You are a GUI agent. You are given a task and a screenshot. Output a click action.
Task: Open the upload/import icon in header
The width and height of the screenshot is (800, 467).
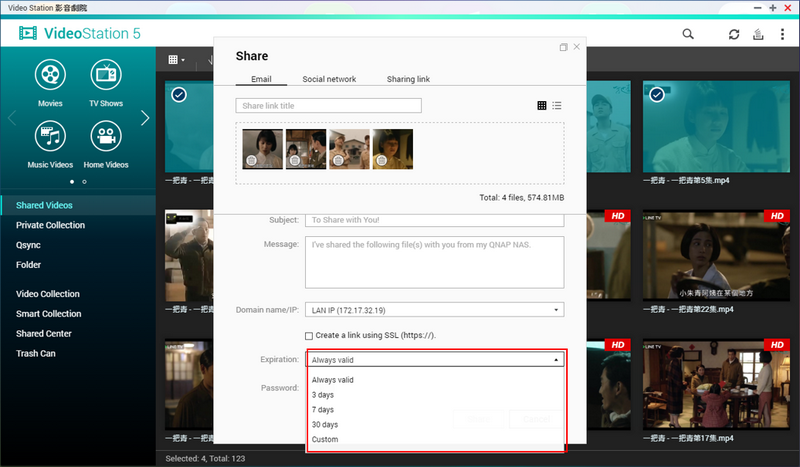pos(758,34)
